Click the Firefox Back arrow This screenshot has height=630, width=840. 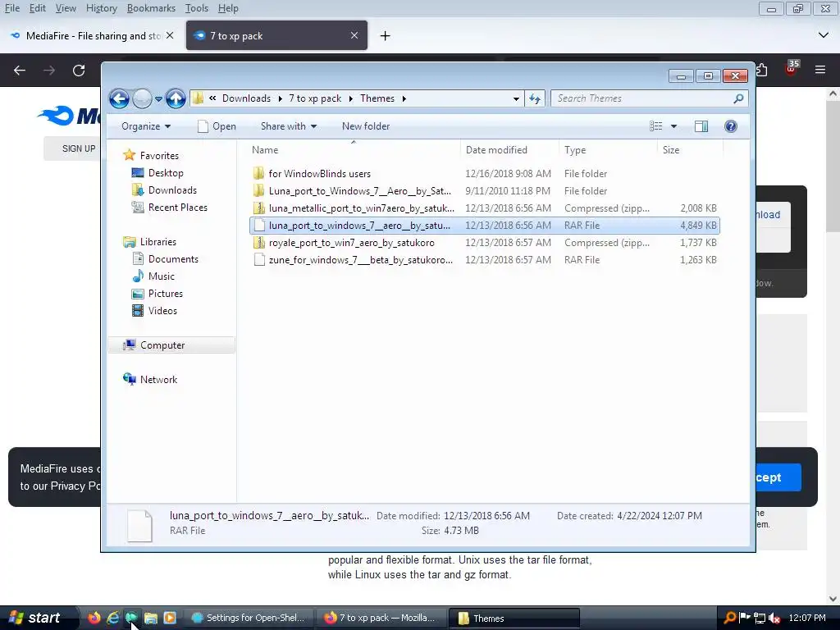[20, 71]
